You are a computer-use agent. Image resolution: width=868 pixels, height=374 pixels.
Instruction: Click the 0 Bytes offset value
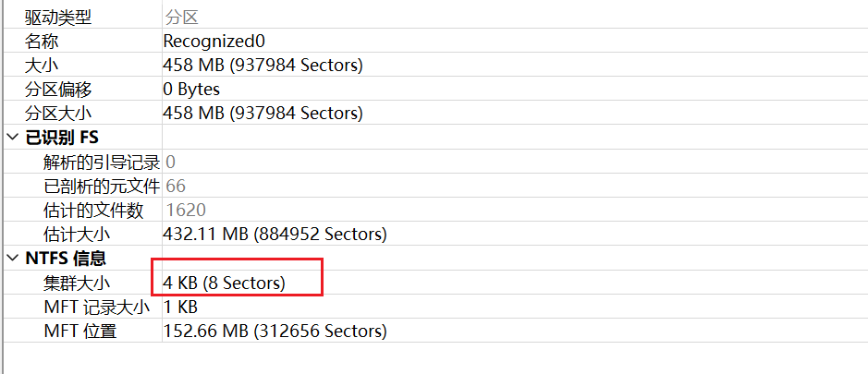[x=191, y=90]
